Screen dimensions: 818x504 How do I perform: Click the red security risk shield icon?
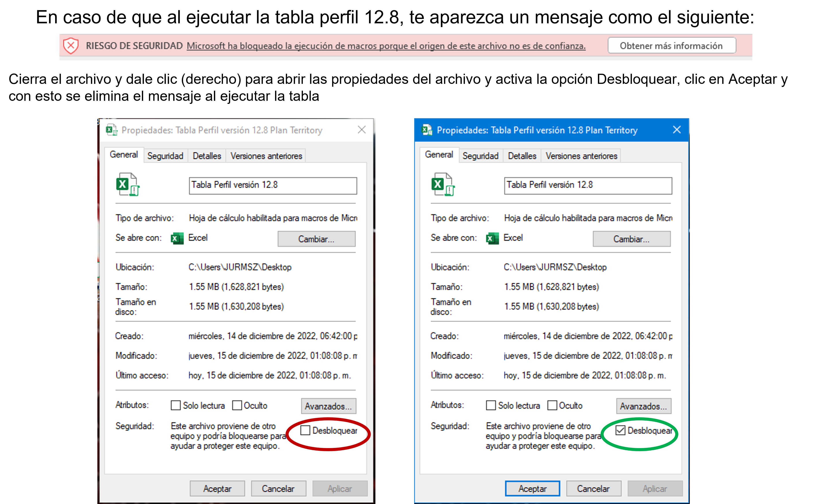[71, 46]
